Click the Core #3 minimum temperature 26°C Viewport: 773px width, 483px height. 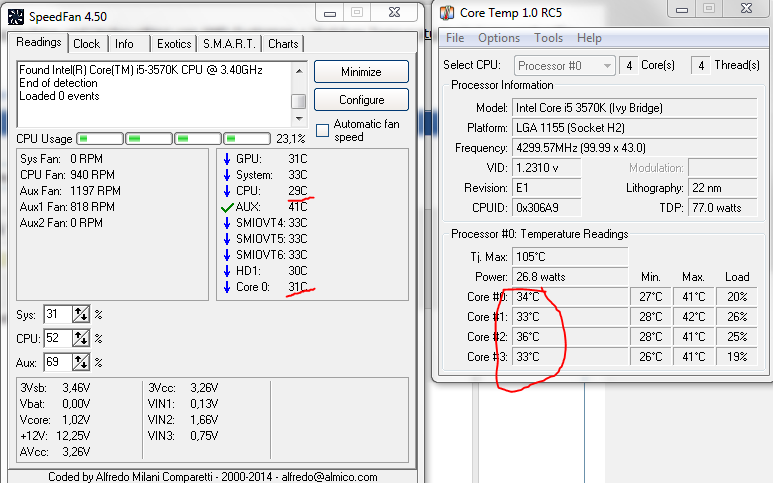650,356
